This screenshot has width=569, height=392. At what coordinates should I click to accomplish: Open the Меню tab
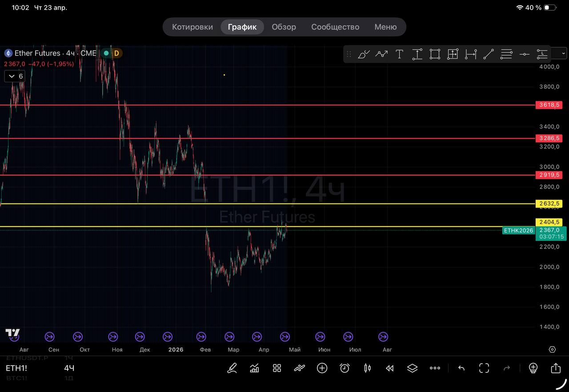pyautogui.click(x=385, y=27)
